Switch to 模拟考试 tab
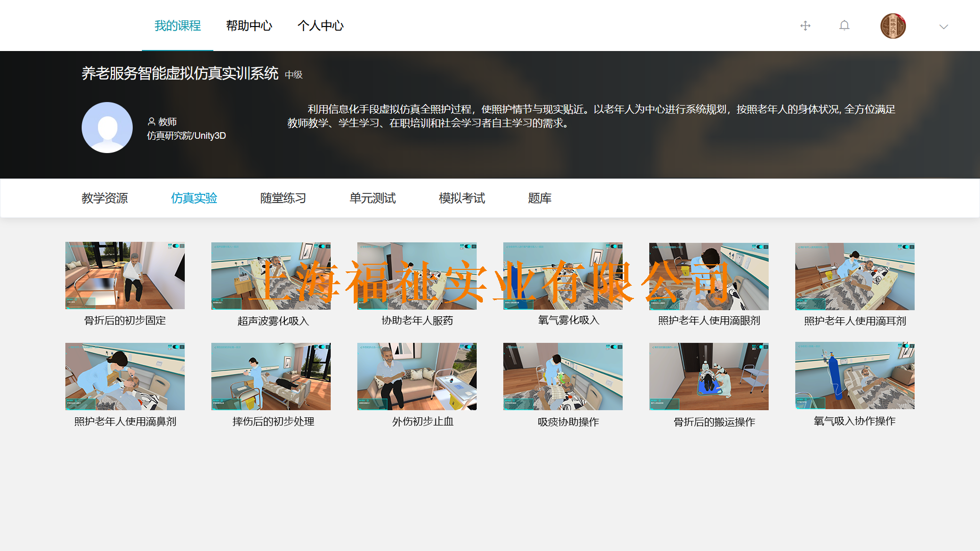 pyautogui.click(x=462, y=198)
